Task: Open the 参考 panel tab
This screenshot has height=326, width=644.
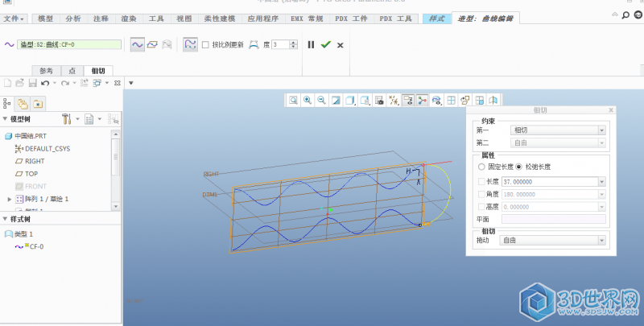Action: [46, 71]
